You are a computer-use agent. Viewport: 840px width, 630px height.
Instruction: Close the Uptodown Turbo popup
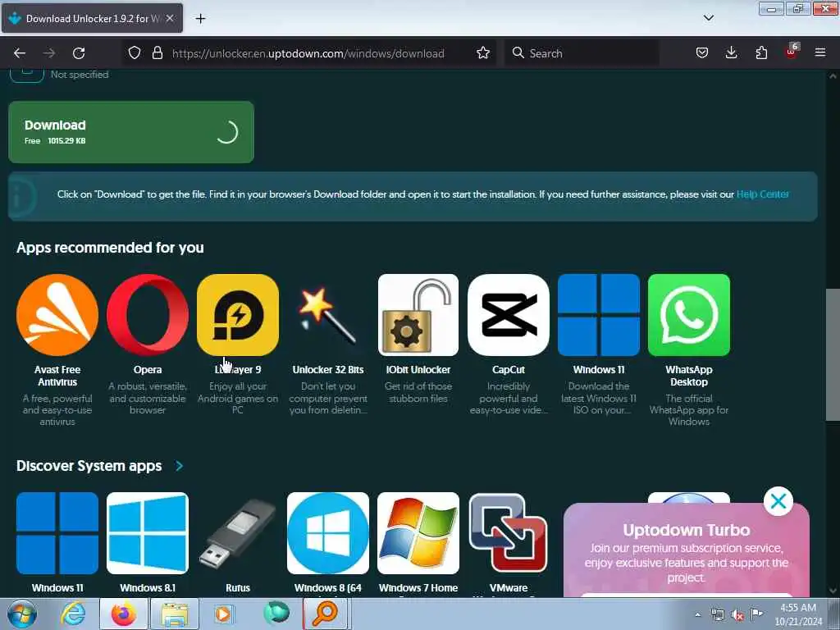778,501
